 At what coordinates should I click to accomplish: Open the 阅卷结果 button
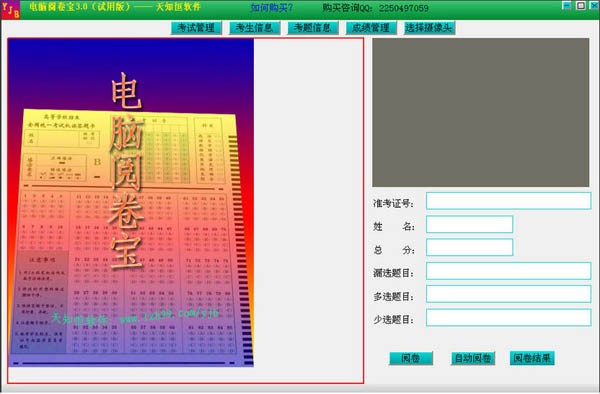(532, 358)
